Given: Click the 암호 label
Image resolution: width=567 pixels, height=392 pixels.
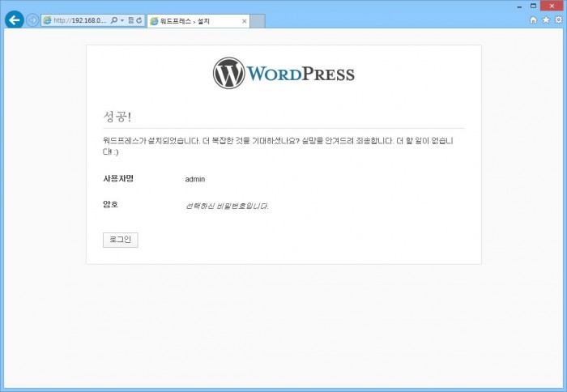Looking at the screenshot, I should tap(111, 205).
